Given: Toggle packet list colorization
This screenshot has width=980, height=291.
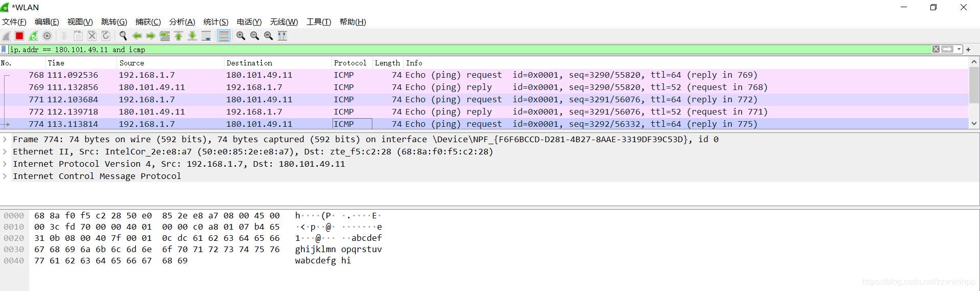Looking at the screenshot, I should 224,36.
